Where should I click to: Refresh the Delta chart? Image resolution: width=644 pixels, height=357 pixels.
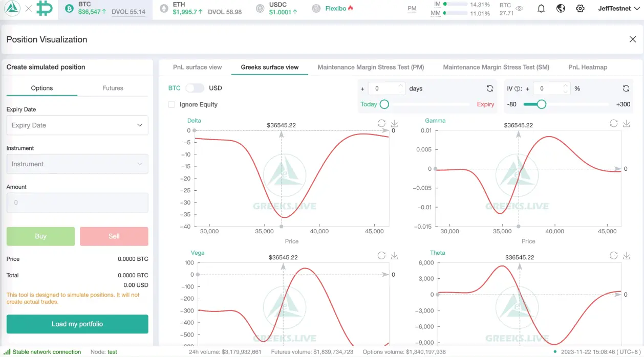(381, 123)
